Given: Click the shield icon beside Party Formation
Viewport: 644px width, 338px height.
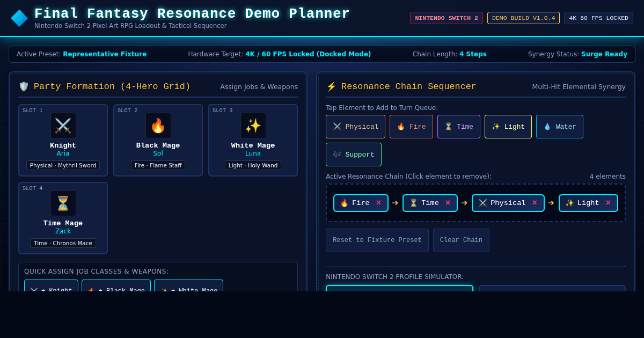Looking at the screenshot, I should [x=24, y=86].
